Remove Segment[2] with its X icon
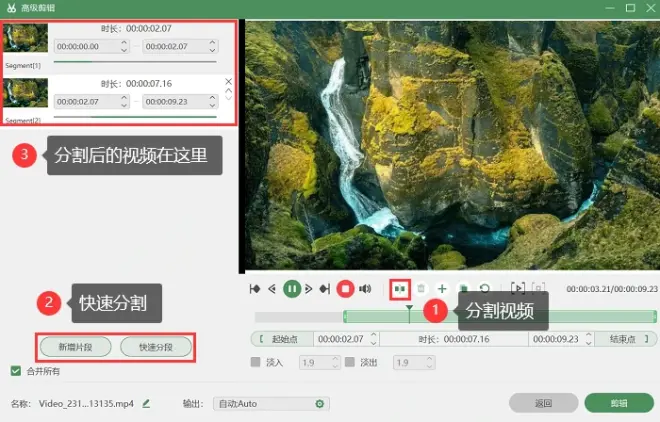The width and height of the screenshot is (660, 422). pyautogui.click(x=229, y=81)
